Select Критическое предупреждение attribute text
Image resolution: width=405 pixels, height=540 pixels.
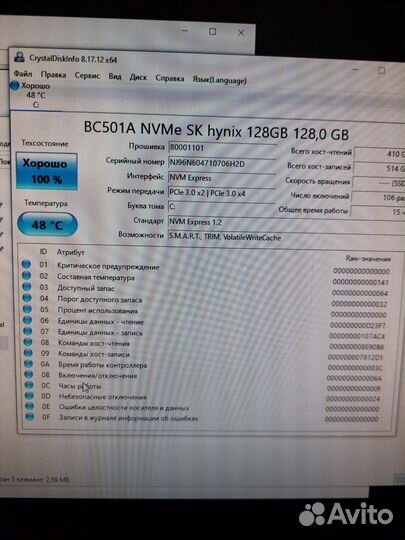click(x=108, y=266)
